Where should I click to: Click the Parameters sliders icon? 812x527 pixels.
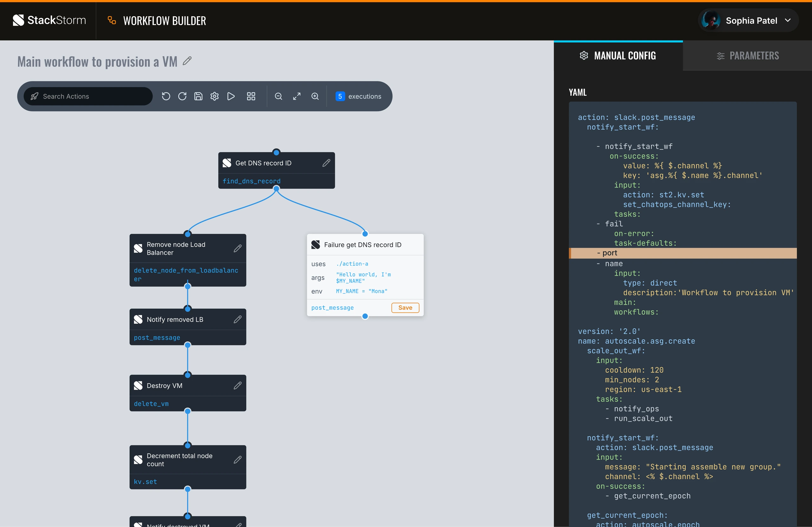(720, 56)
